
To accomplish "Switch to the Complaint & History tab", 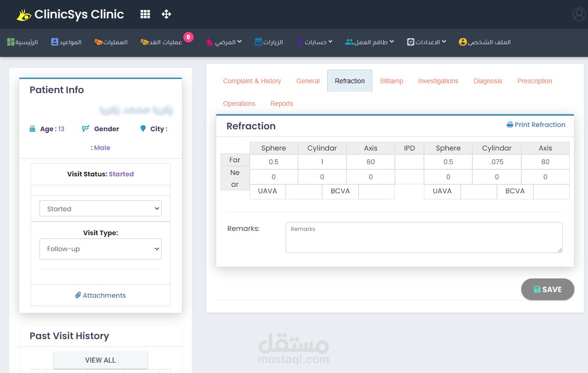I will (x=252, y=81).
